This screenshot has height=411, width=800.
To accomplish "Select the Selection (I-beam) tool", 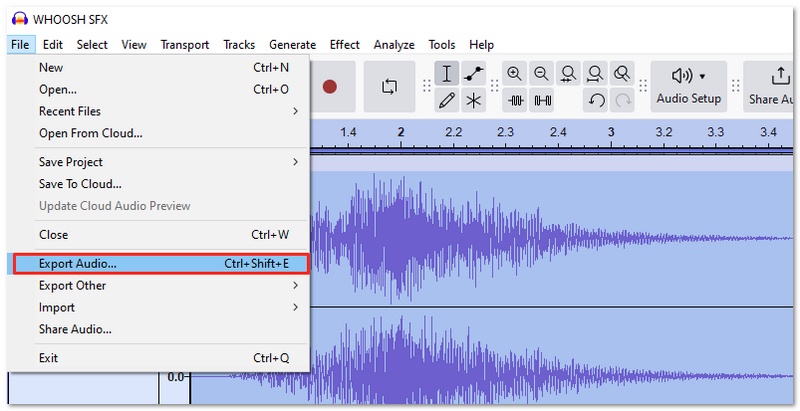I will tap(447, 74).
